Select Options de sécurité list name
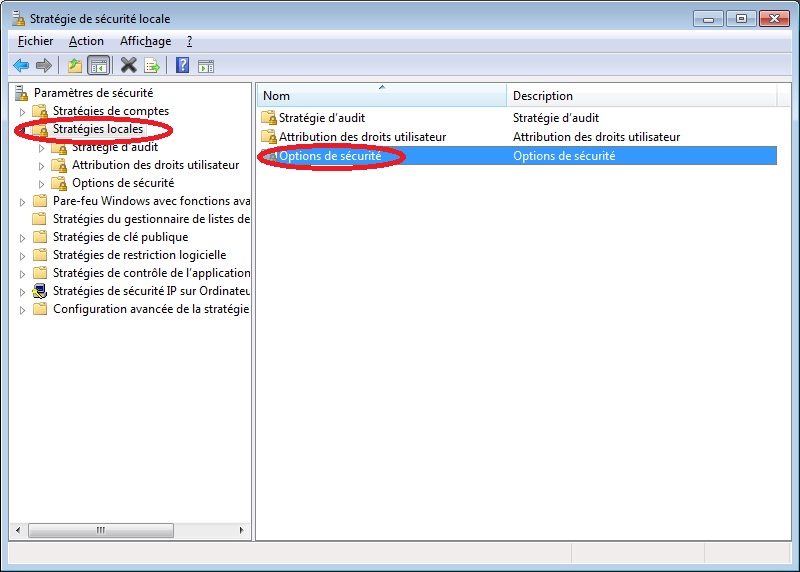 point(330,156)
